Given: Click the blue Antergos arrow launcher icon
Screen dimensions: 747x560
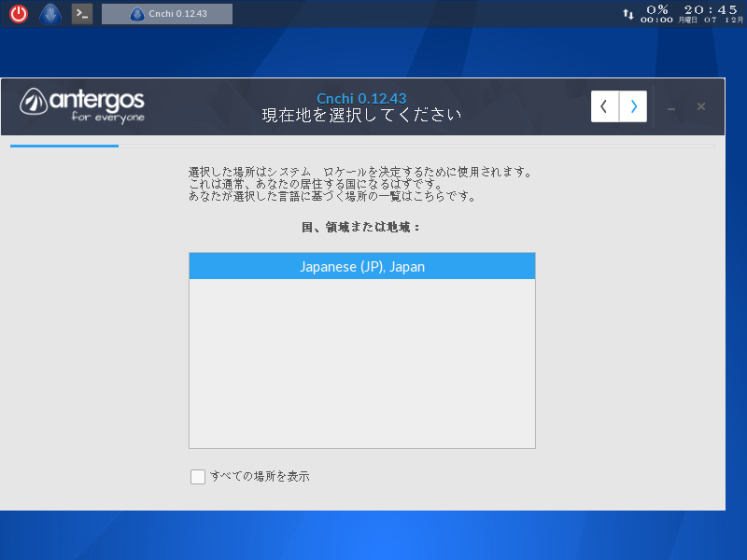Looking at the screenshot, I should pos(49,13).
